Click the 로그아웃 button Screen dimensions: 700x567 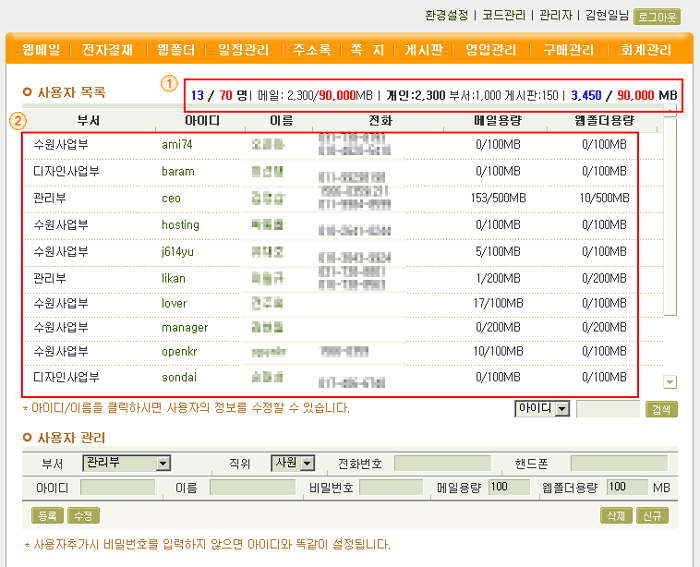point(657,16)
